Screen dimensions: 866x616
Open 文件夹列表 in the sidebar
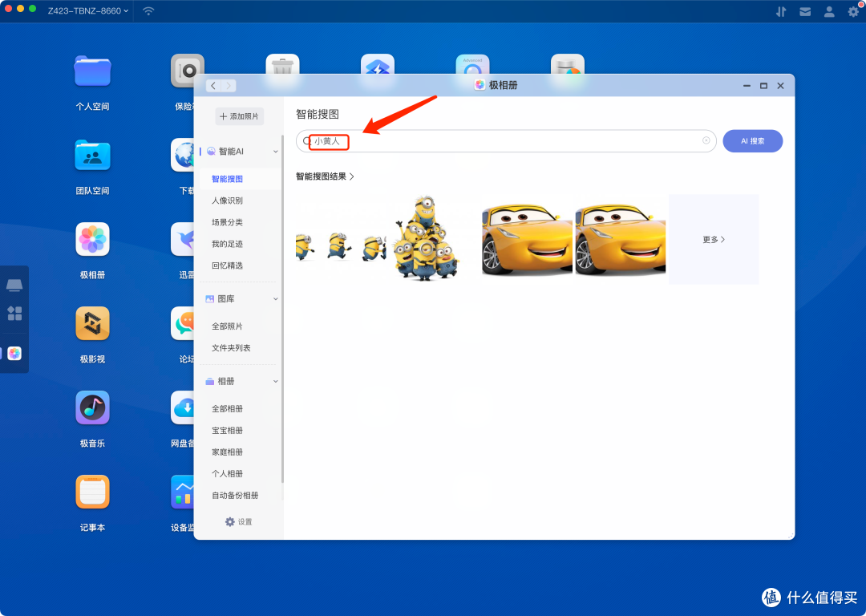click(x=231, y=347)
